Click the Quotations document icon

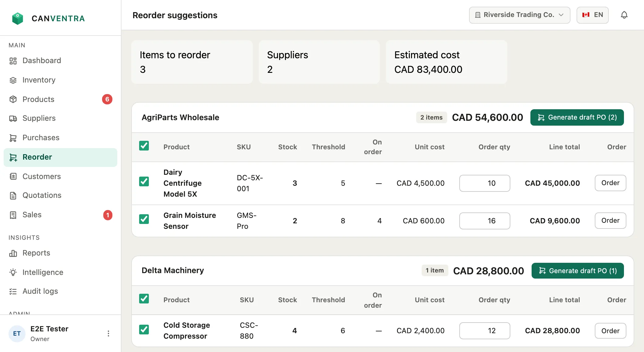coord(13,195)
